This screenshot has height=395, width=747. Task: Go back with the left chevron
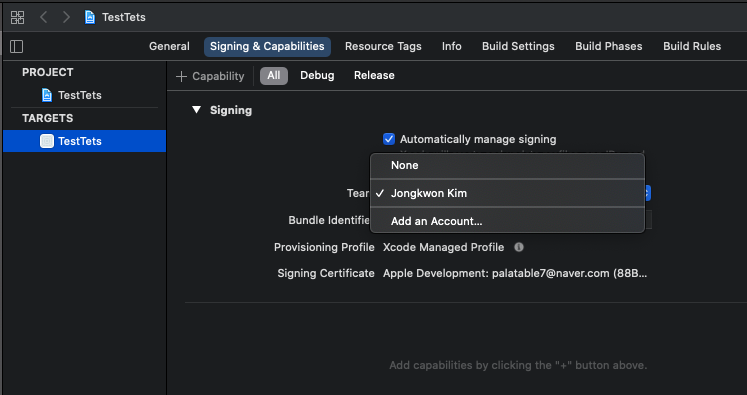(x=43, y=18)
